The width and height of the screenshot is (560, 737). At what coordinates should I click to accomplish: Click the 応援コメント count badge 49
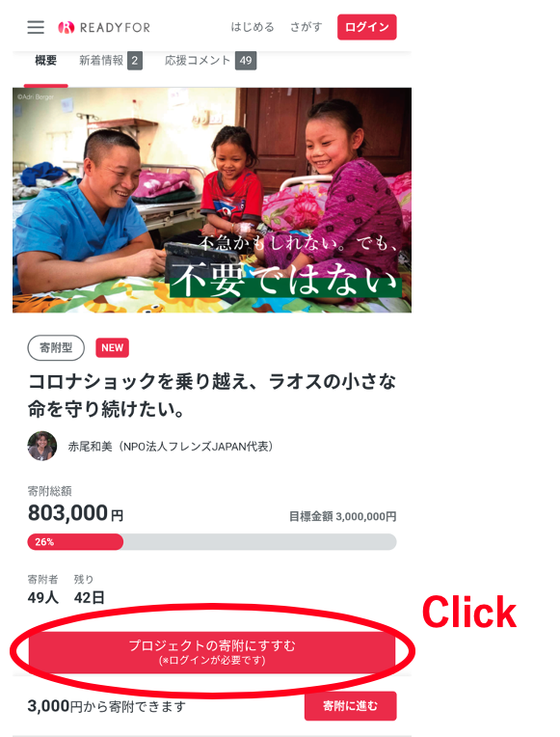pos(246,60)
